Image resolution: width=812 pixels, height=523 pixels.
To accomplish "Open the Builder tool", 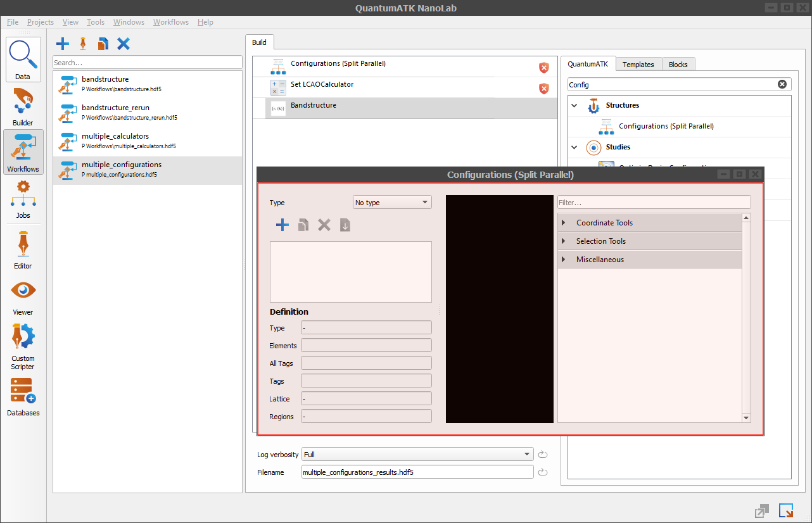I will point(23,106).
